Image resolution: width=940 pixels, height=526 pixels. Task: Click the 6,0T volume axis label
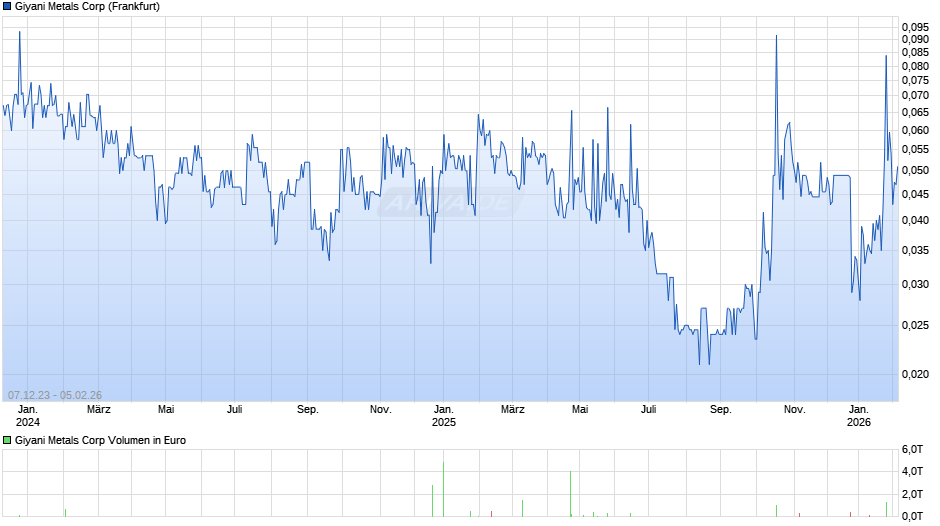coord(912,449)
